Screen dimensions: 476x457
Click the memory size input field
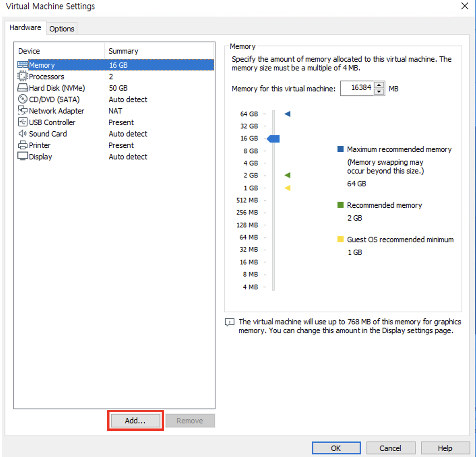[357, 88]
